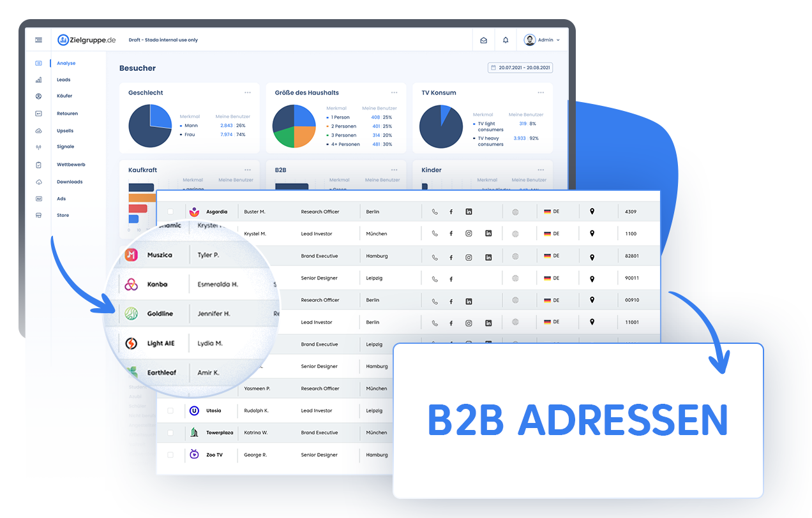Image resolution: width=812 pixels, height=518 pixels.
Task: Click the Muszica logo in magnifier
Action: pyautogui.click(x=132, y=255)
